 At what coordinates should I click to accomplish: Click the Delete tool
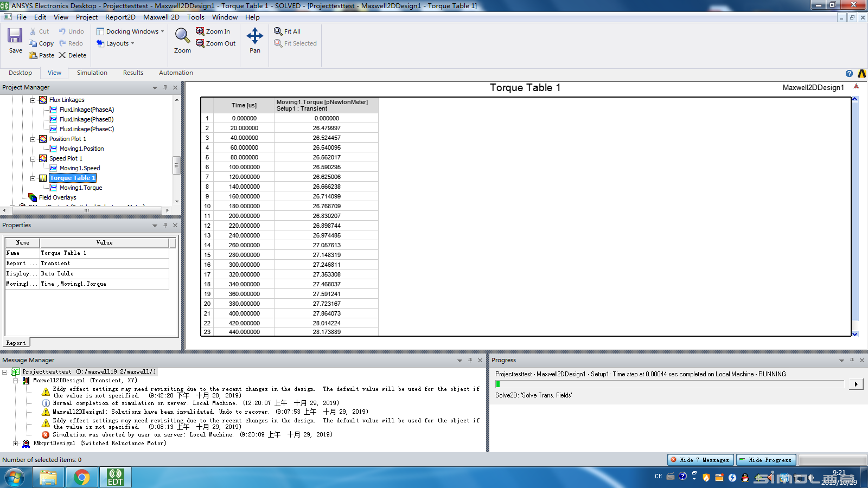pyautogui.click(x=72, y=55)
